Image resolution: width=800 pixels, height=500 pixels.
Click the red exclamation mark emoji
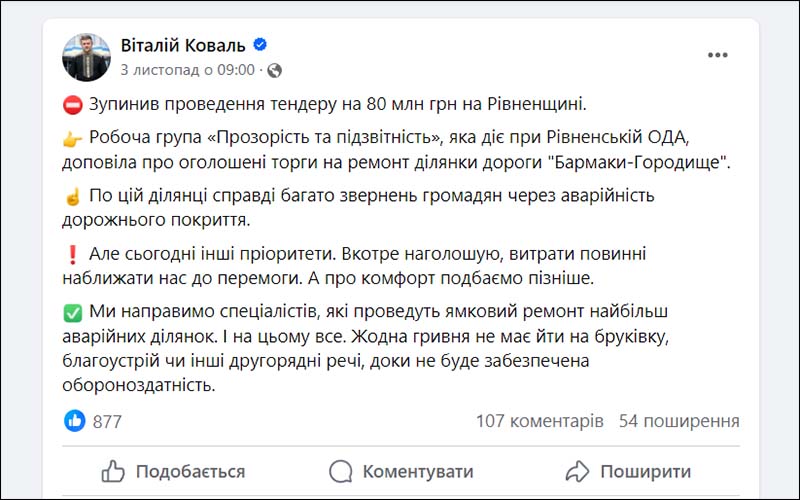72,255
